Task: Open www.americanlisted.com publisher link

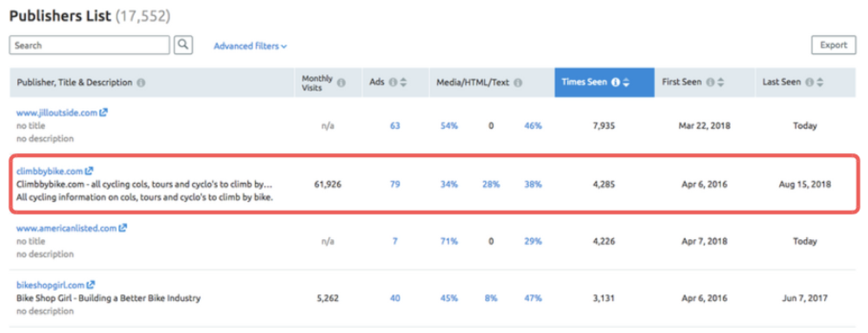Action: click(66, 228)
